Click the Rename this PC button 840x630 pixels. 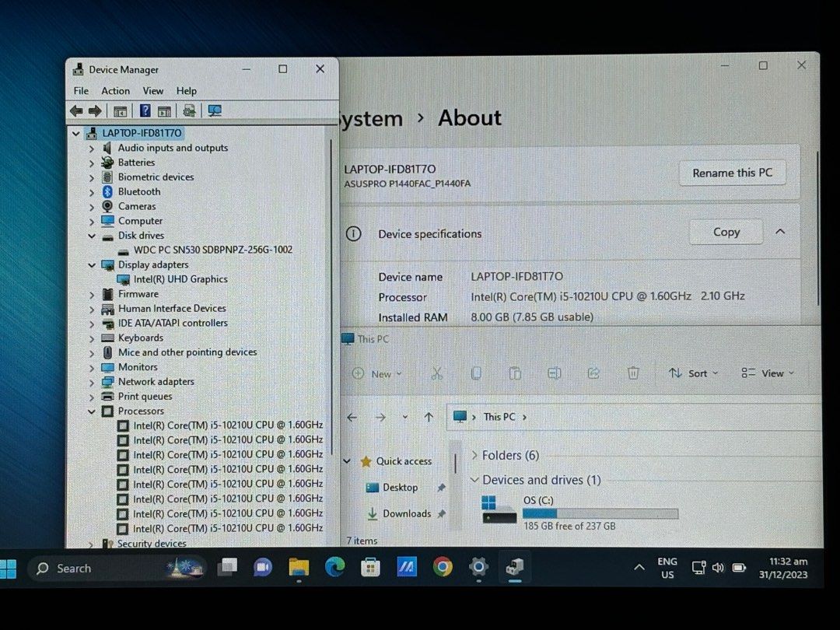tap(732, 173)
